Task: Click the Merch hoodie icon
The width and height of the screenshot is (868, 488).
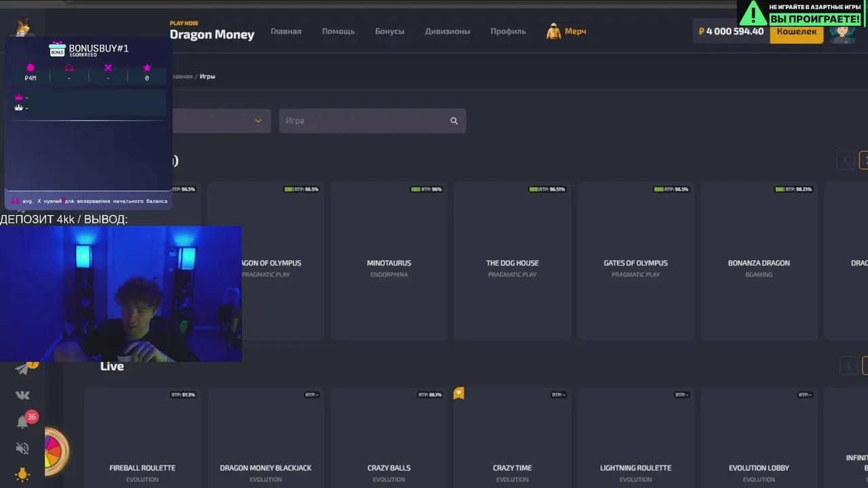Action: click(554, 31)
